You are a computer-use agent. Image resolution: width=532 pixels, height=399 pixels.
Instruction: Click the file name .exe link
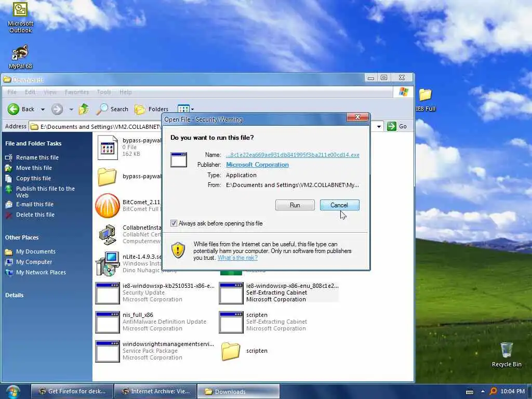point(292,155)
